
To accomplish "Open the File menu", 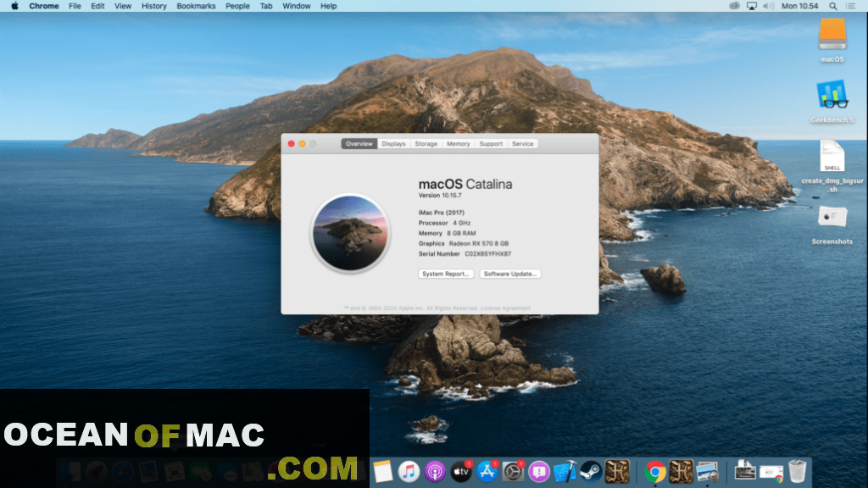I will point(75,6).
